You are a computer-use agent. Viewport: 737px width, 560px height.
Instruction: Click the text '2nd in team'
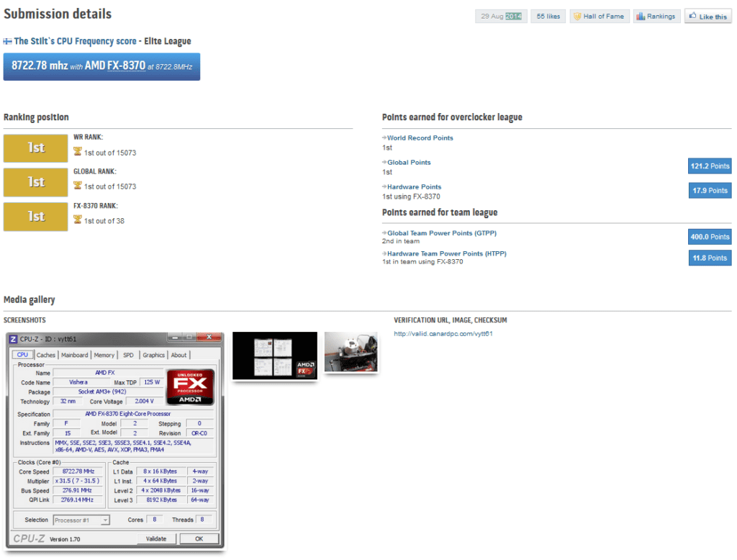tap(401, 241)
